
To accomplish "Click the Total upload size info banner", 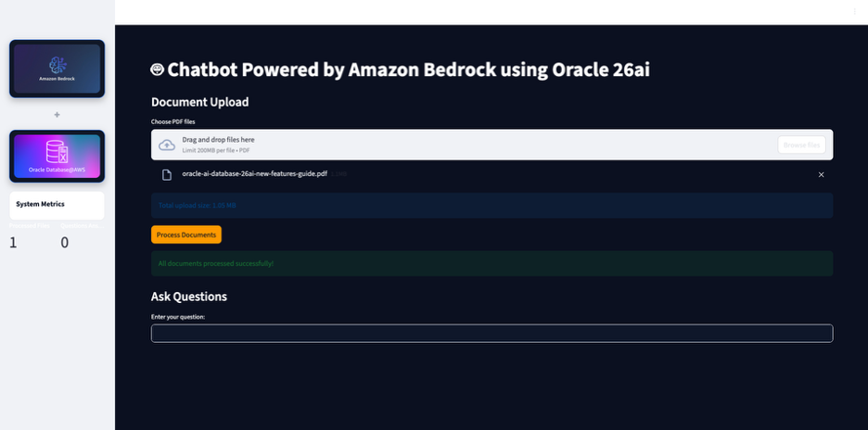I will point(491,206).
